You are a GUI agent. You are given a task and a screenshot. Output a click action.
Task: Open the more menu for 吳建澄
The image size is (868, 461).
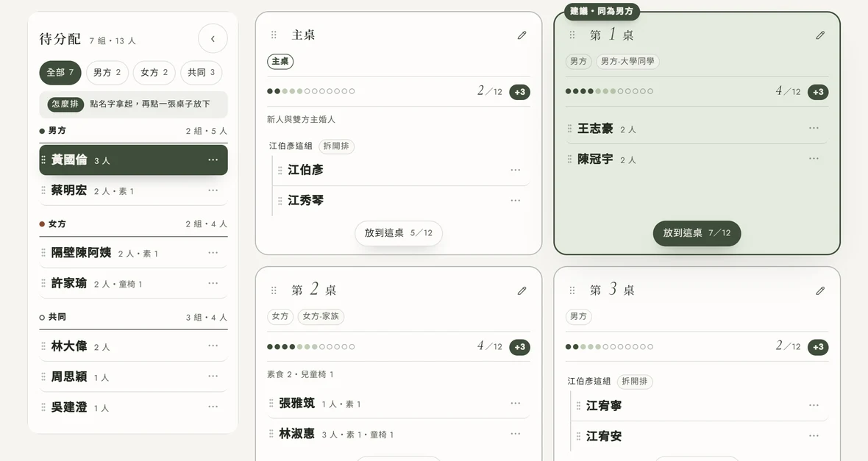click(213, 407)
